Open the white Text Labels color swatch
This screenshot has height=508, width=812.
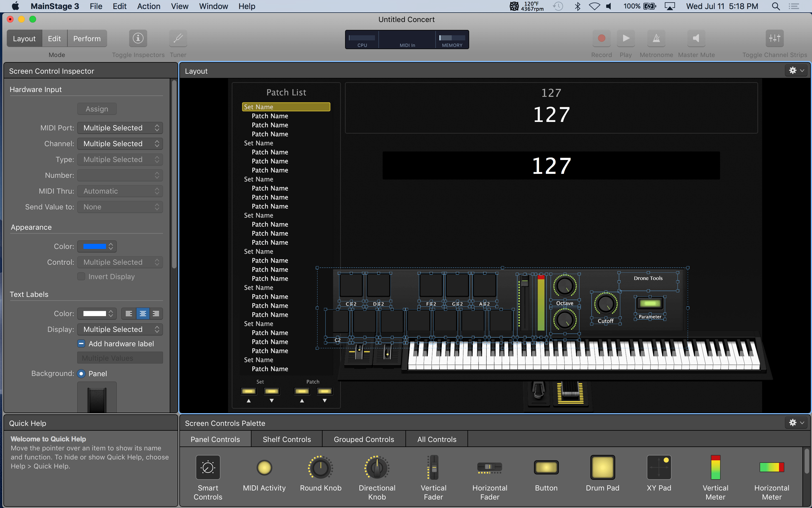tap(97, 314)
